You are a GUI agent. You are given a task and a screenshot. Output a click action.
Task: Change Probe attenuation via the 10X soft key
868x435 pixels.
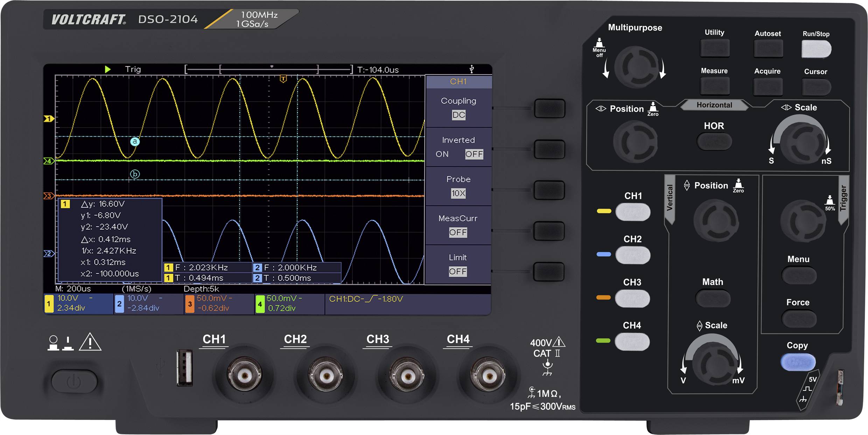point(549,189)
